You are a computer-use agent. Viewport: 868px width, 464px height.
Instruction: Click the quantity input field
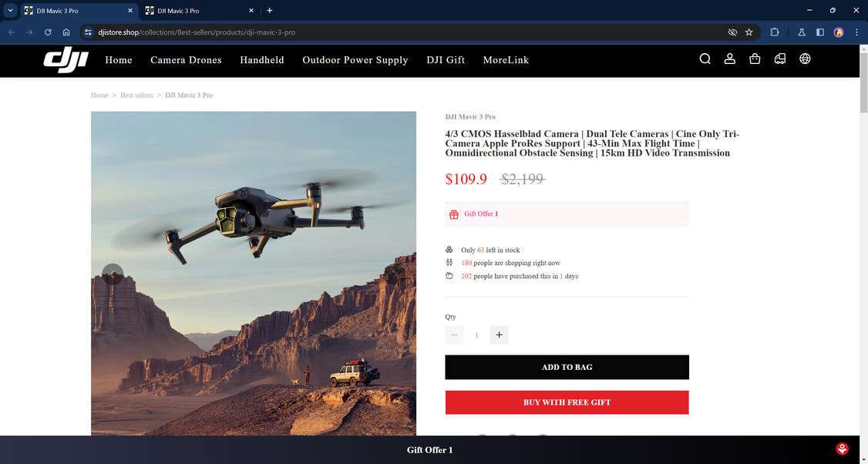(x=476, y=335)
